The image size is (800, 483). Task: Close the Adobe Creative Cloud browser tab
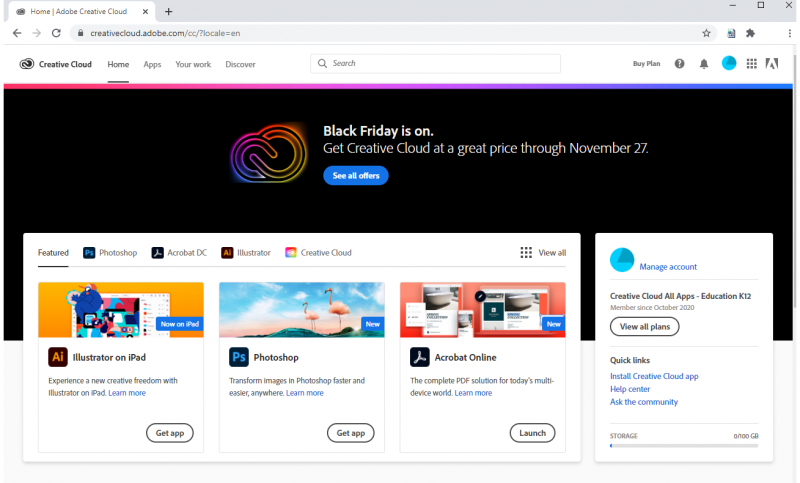(x=145, y=11)
